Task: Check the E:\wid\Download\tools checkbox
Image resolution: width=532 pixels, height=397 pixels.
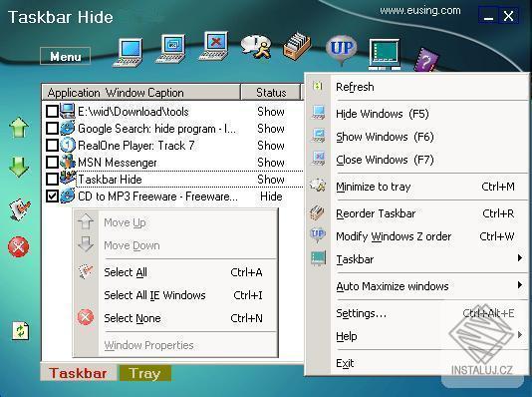Action: (52, 111)
